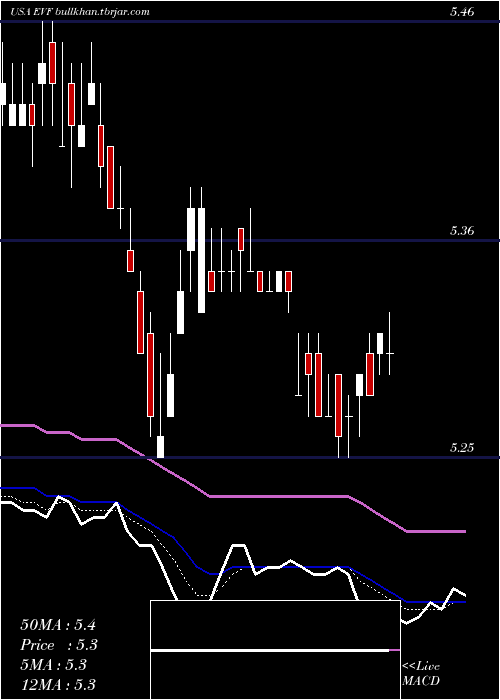
Task: Click the 5.36 price level label
Action: [462, 231]
